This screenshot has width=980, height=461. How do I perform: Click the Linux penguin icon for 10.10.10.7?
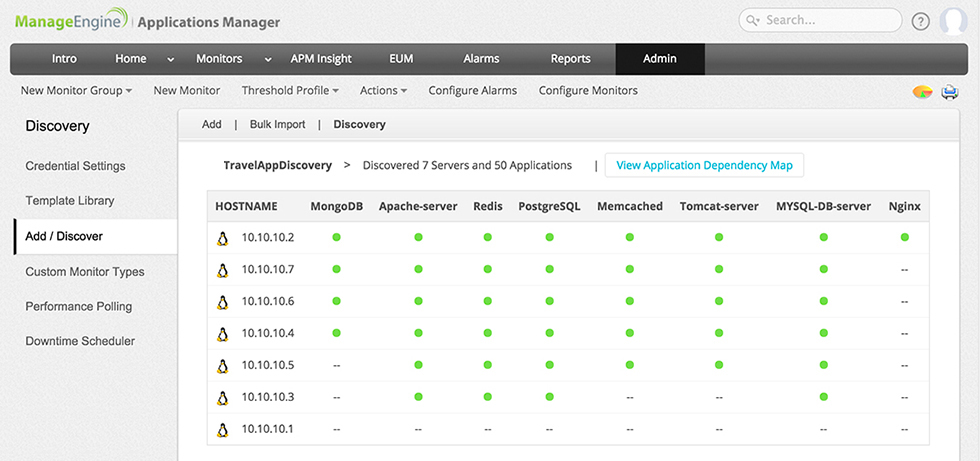click(222, 270)
